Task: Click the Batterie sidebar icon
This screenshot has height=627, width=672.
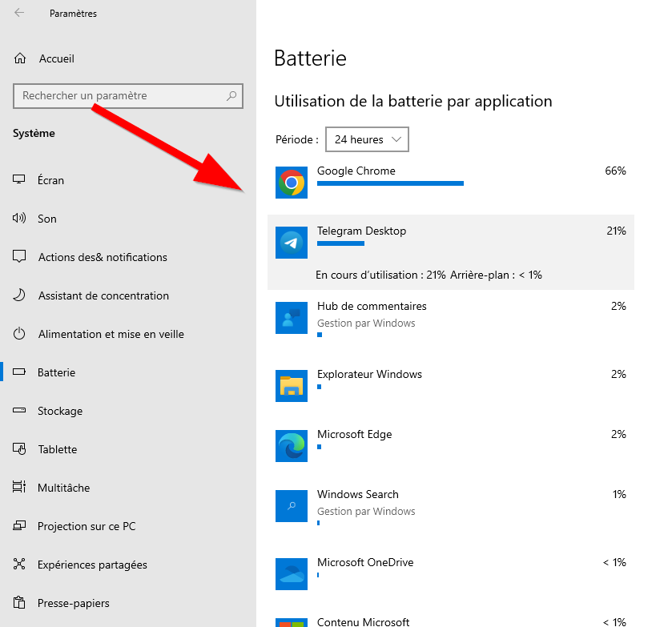Action: (x=19, y=372)
